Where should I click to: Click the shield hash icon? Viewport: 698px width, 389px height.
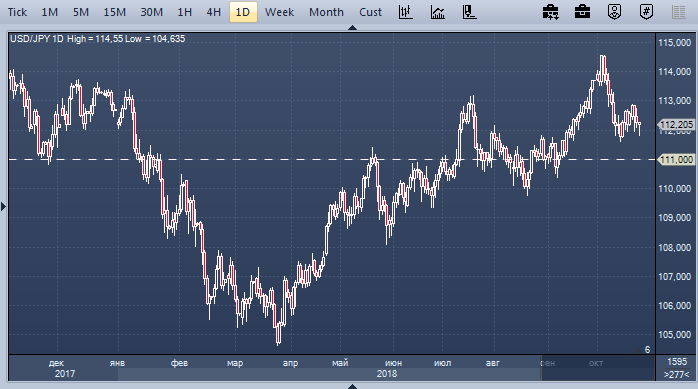pos(646,12)
